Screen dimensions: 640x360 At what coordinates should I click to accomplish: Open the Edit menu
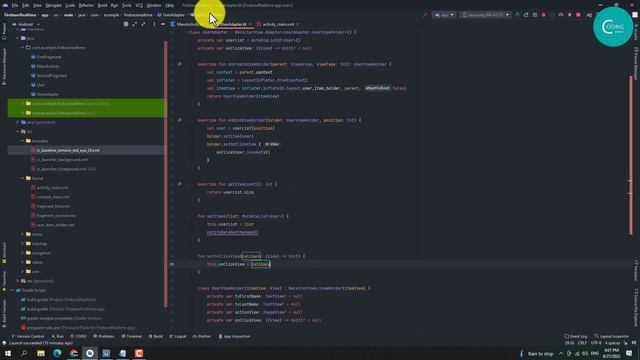tap(25, 5)
